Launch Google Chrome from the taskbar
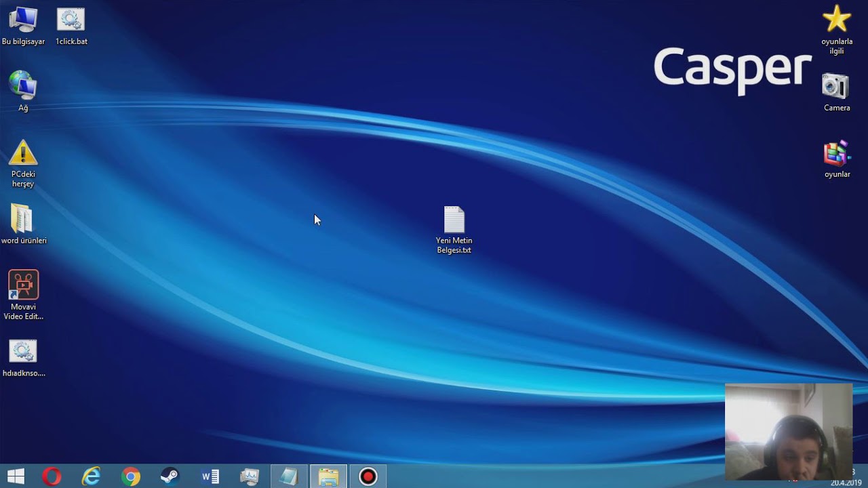 [x=130, y=476]
